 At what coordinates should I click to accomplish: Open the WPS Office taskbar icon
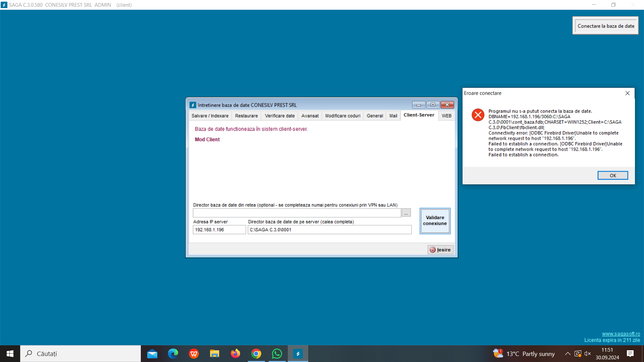click(194, 354)
